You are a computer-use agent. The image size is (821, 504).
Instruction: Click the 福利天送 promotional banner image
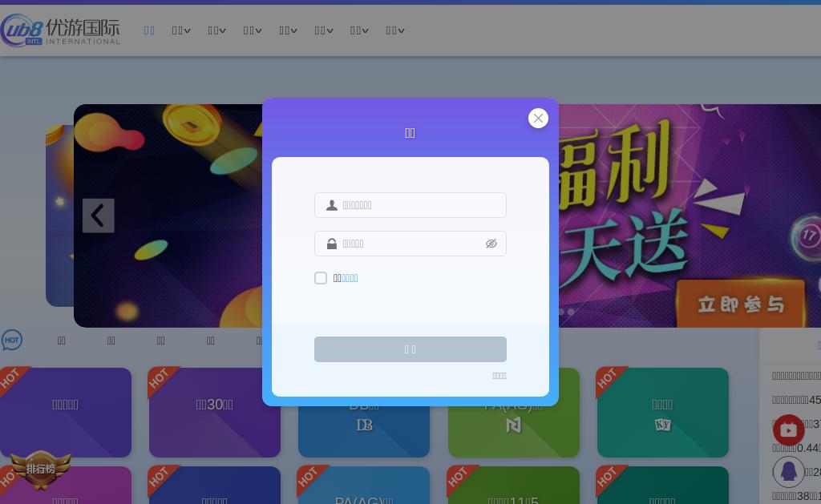(690, 216)
